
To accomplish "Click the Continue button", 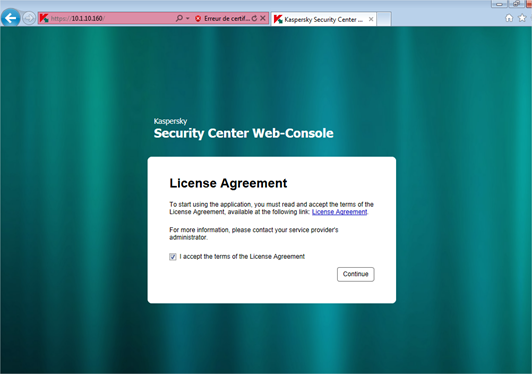I will pos(356,274).
